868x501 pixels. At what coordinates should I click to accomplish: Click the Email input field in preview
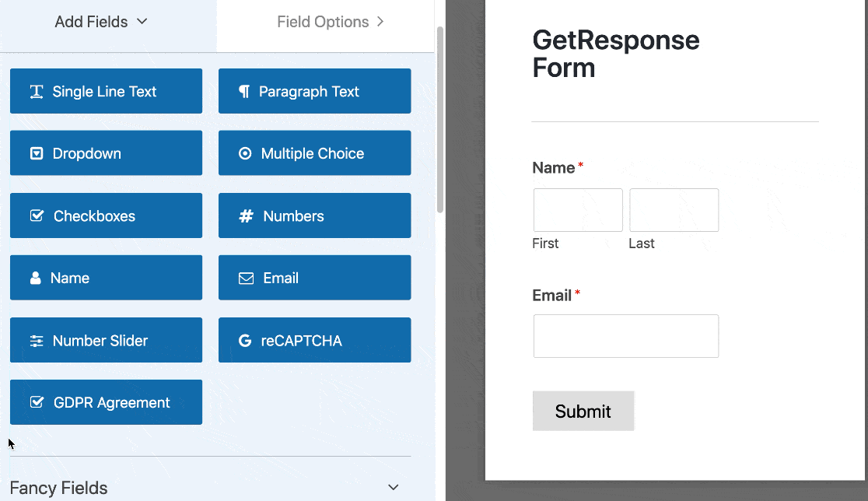pos(625,336)
